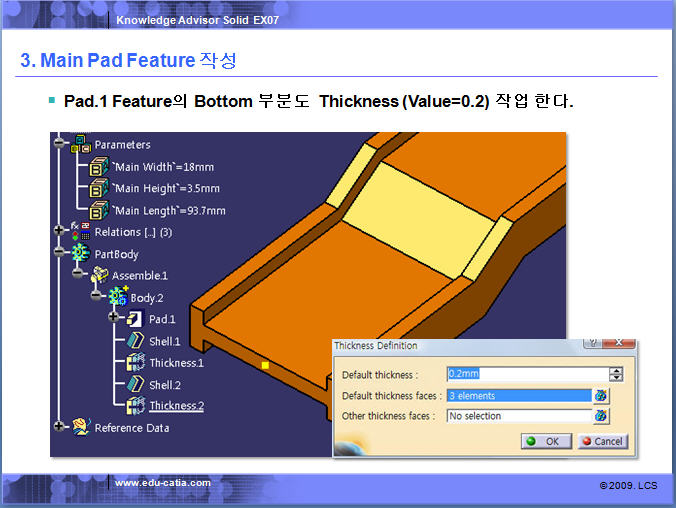Expand the Reference Data tree node

pos(59,426)
